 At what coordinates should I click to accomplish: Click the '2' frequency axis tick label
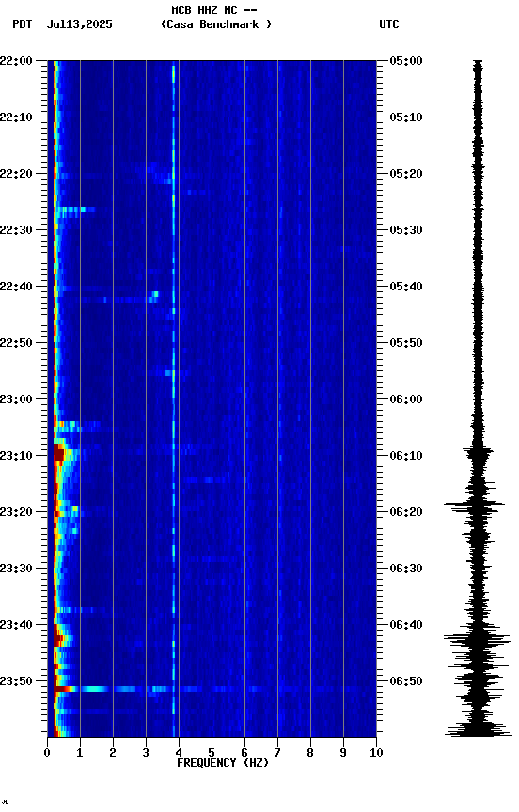pyautogui.click(x=113, y=753)
